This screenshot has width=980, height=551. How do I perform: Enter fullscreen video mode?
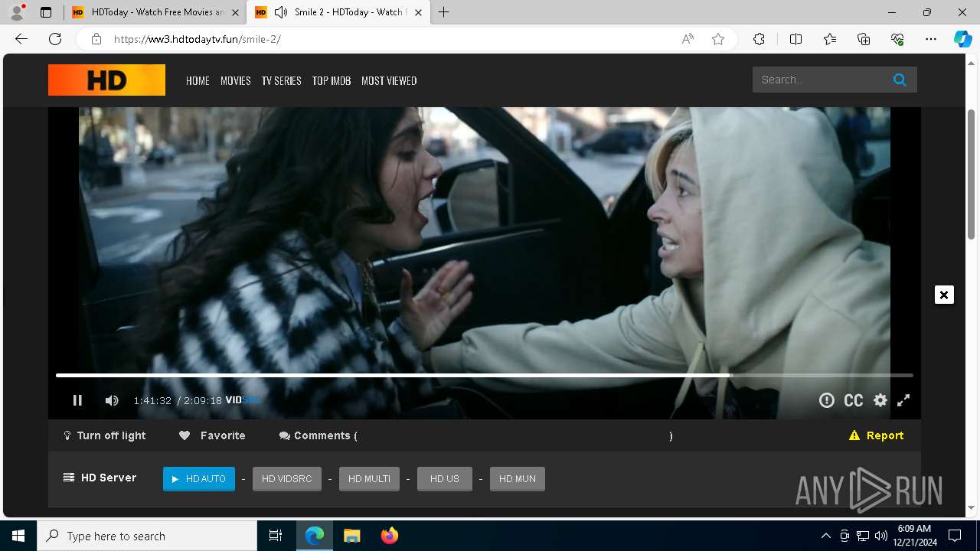pos(903,400)
